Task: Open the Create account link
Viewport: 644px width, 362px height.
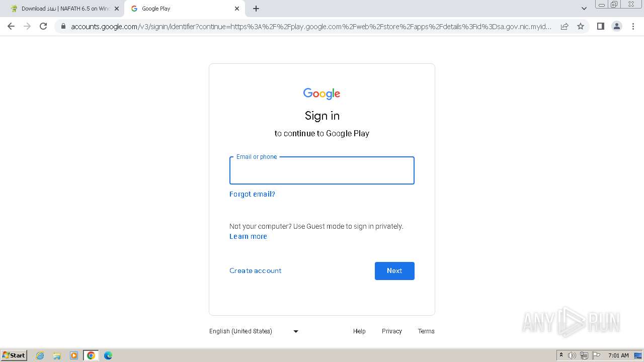Action: (256, 270)
